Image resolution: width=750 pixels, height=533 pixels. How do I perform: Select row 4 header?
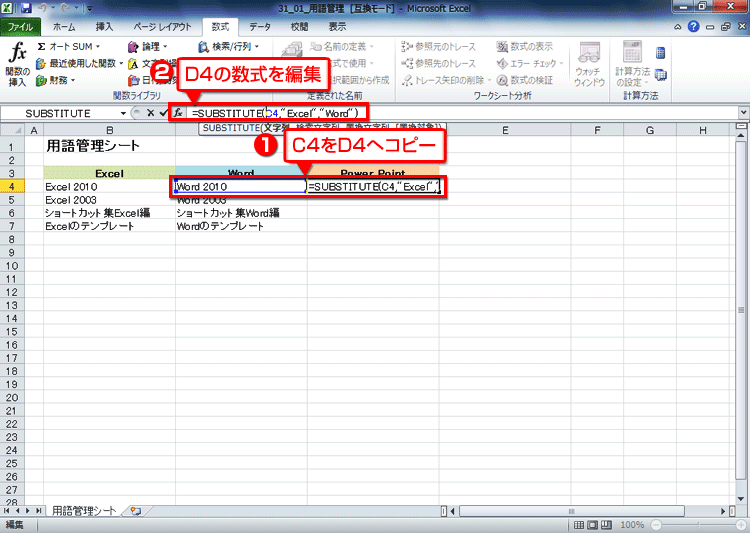tap(12, 187)
